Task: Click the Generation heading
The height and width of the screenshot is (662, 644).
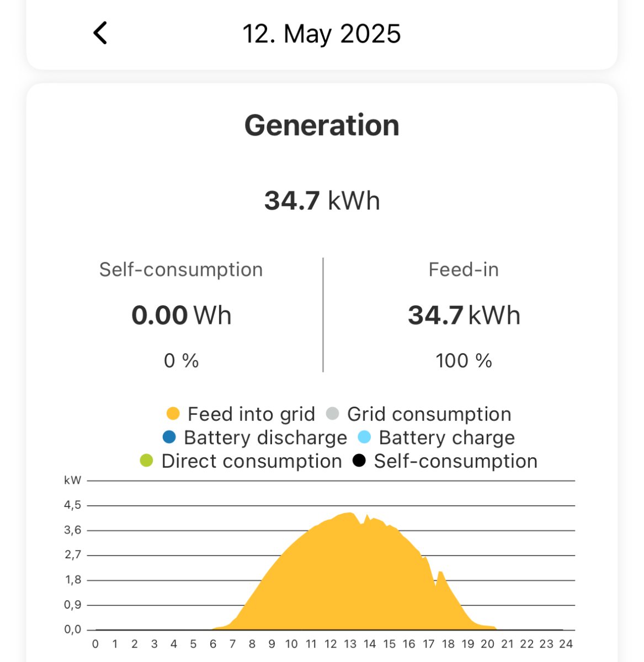Action: coord(322,125)
